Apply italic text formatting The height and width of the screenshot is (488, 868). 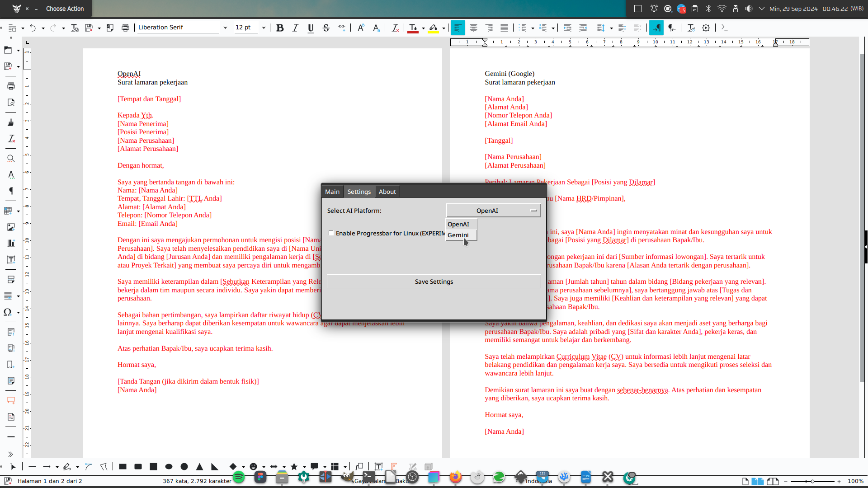click(x=295, y=28)
